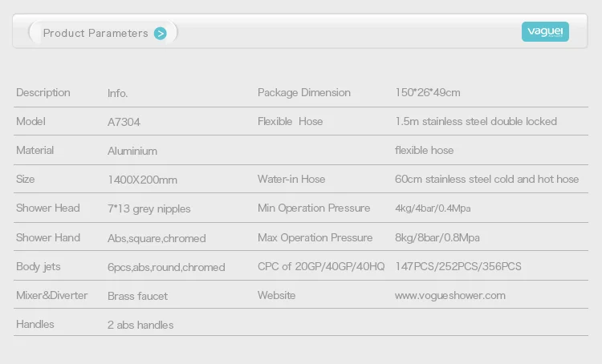Click the 1400X200mm size value

click(x=142, y=180)
